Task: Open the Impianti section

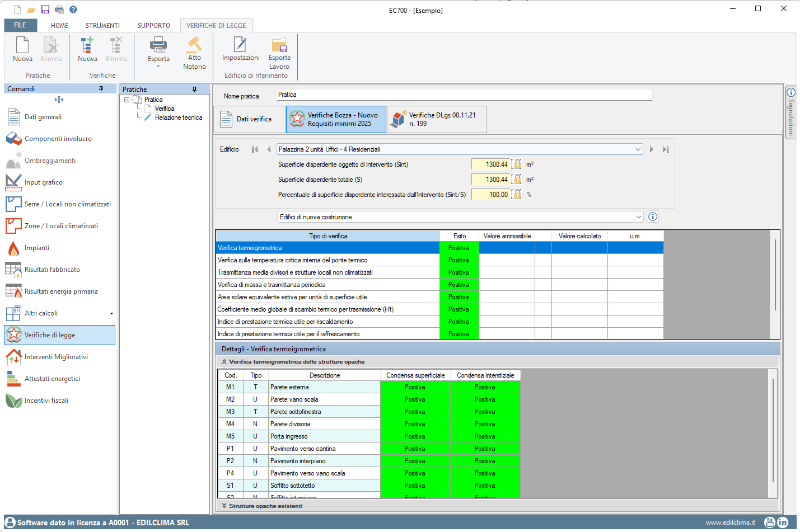Action: (60, 248)
